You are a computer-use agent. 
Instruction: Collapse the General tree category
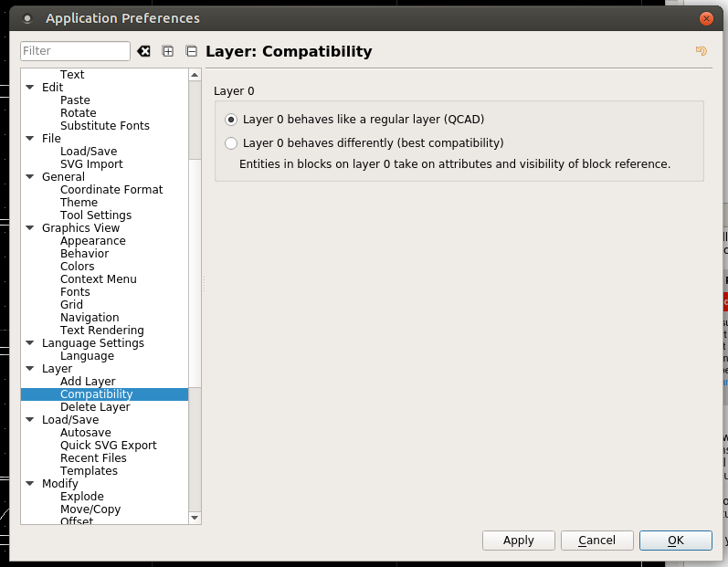pyautogui.click(x=30, y=177)
